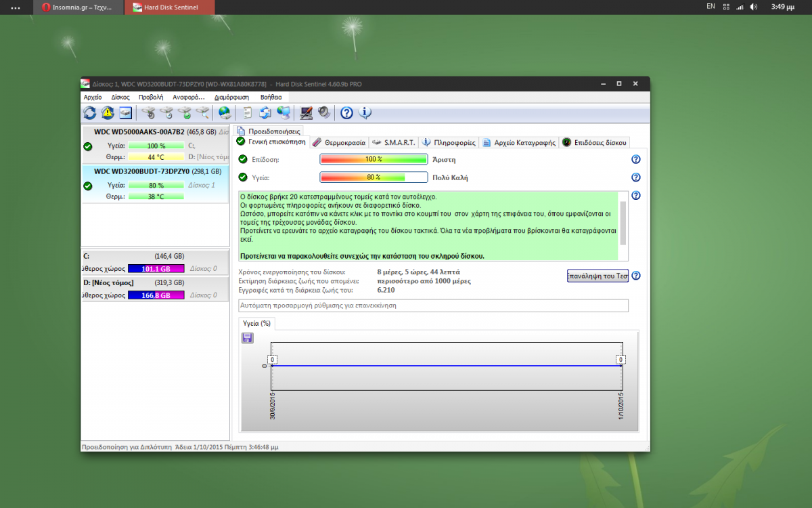Switch to the Επιδόσεις δίσκου tab

595,143
